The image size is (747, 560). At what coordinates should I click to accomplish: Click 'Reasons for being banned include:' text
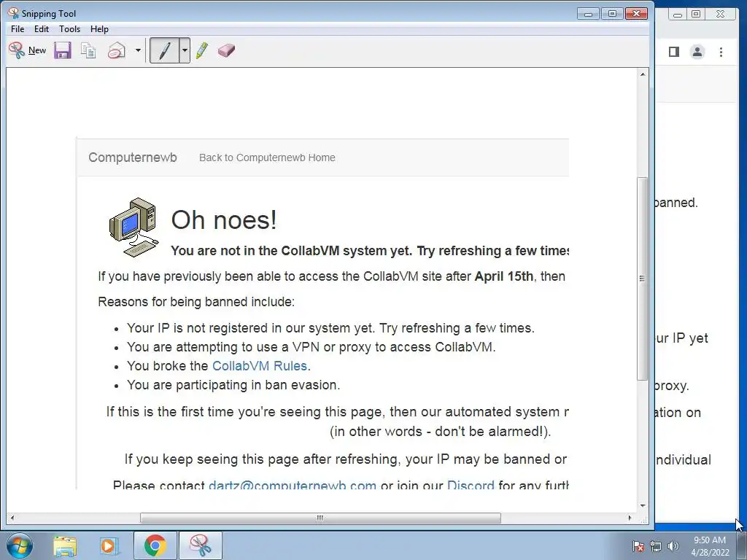pos(196,302)
